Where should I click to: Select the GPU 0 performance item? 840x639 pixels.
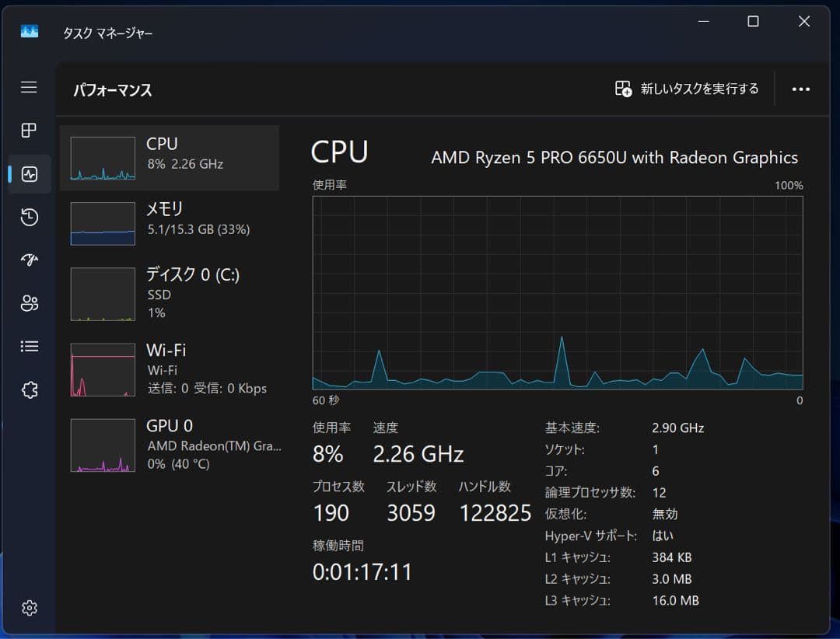tap(170, 445)
